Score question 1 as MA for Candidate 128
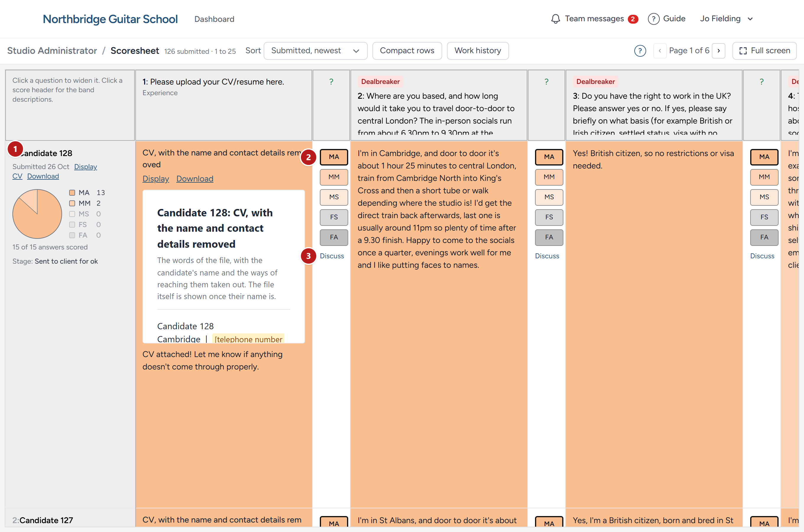 [x=334, y=157]
